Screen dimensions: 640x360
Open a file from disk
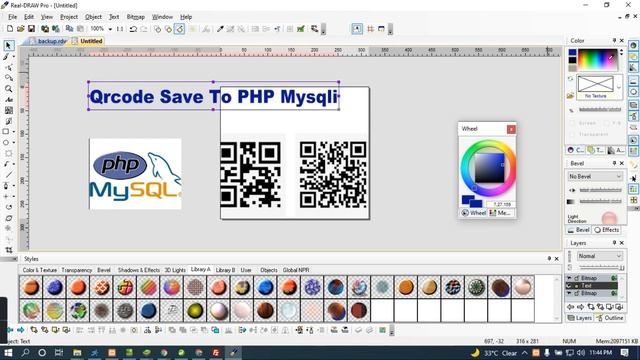click(20, 29)
